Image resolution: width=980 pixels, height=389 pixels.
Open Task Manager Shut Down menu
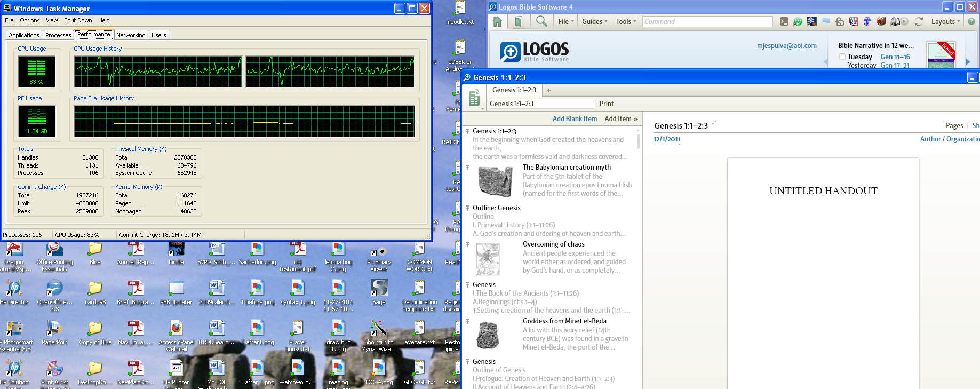coord(78,20)
